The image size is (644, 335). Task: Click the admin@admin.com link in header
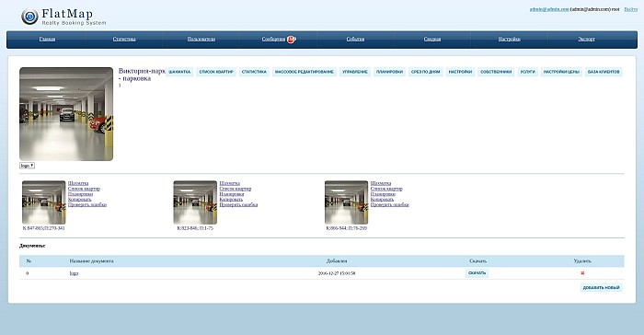click(549, 9)
